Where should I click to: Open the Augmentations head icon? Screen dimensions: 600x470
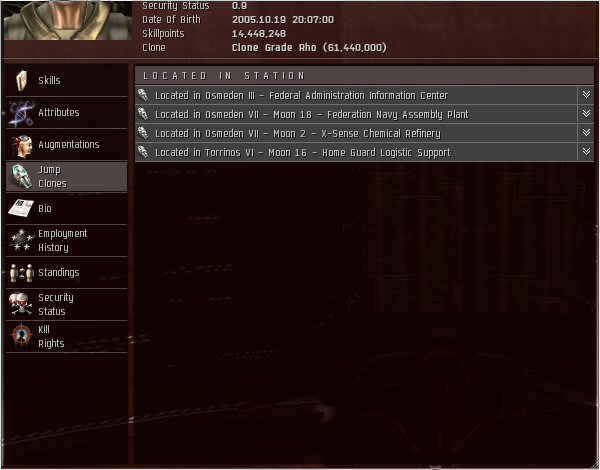click(22, 145)
